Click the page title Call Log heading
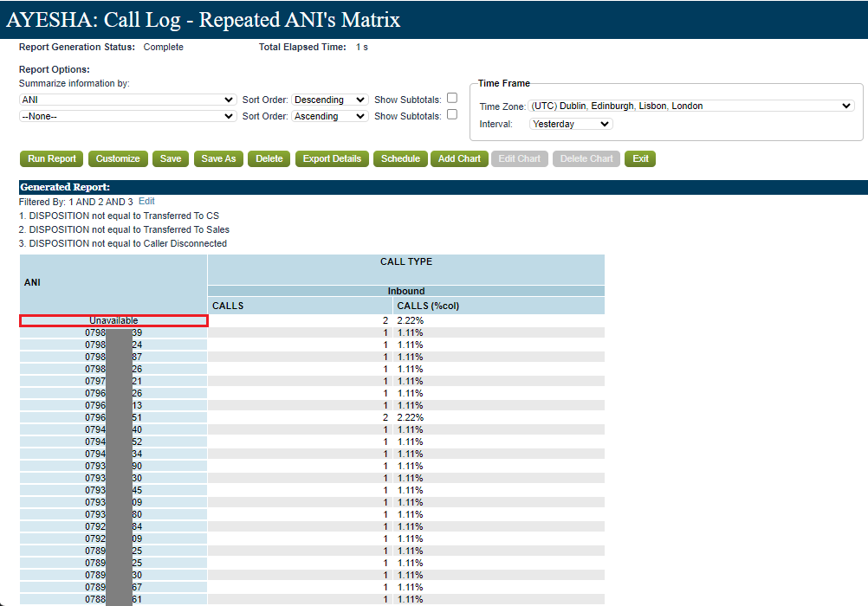 pos(203,19)
